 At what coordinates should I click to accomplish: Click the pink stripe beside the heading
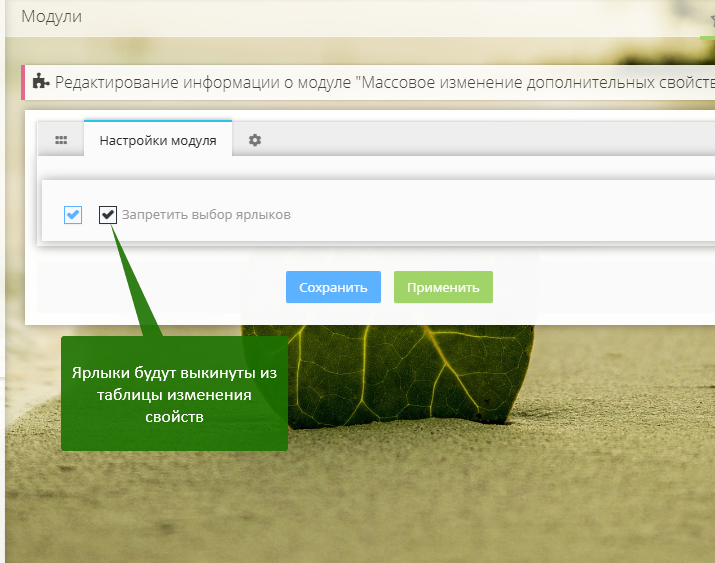[22, 82]
